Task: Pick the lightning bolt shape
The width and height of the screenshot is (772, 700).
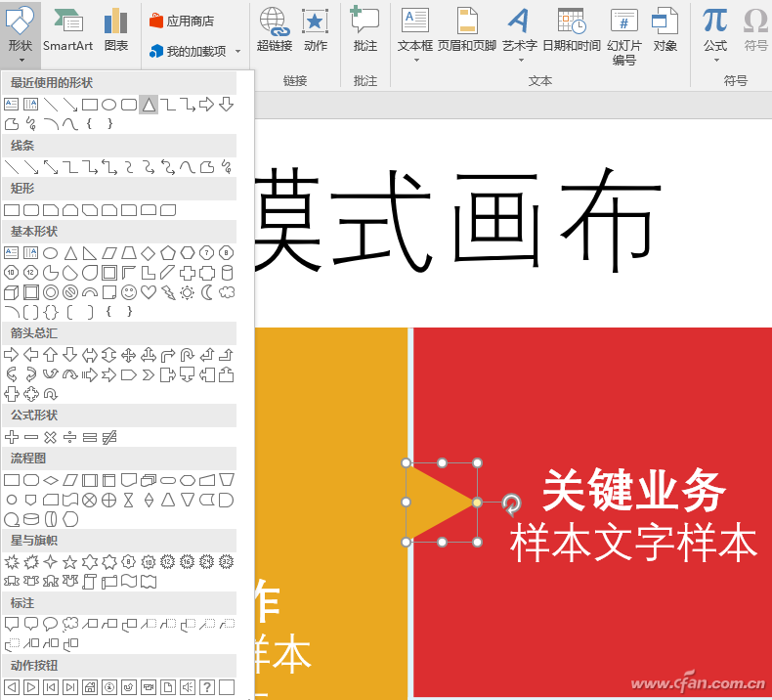Action: coord(168,292)
